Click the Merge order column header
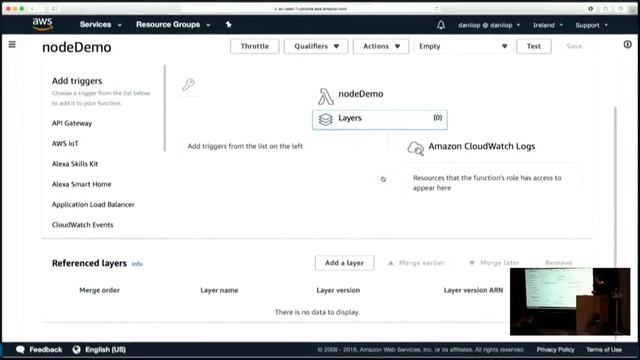 (100, 290)
